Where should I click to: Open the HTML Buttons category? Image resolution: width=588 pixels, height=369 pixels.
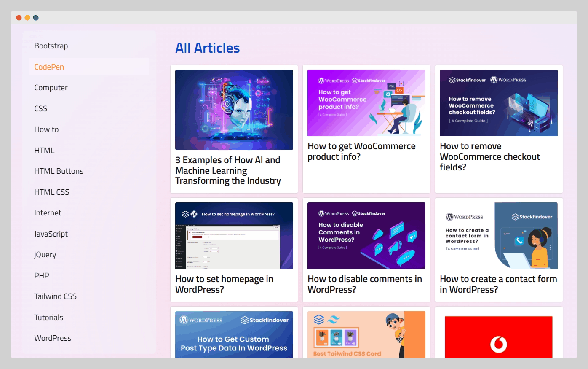pyautogui.click(x=59, y=171)
